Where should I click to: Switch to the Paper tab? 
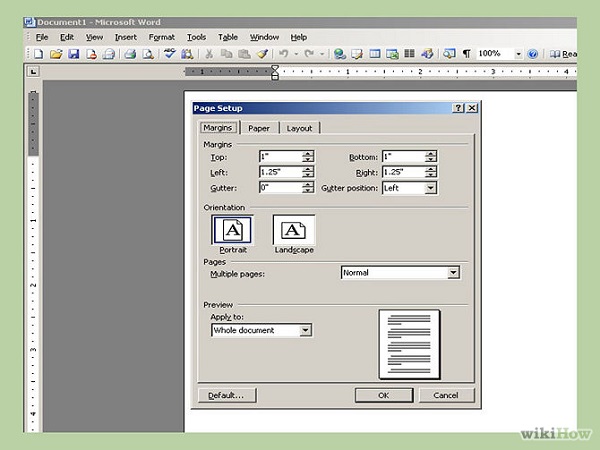[x=259, y=128]
